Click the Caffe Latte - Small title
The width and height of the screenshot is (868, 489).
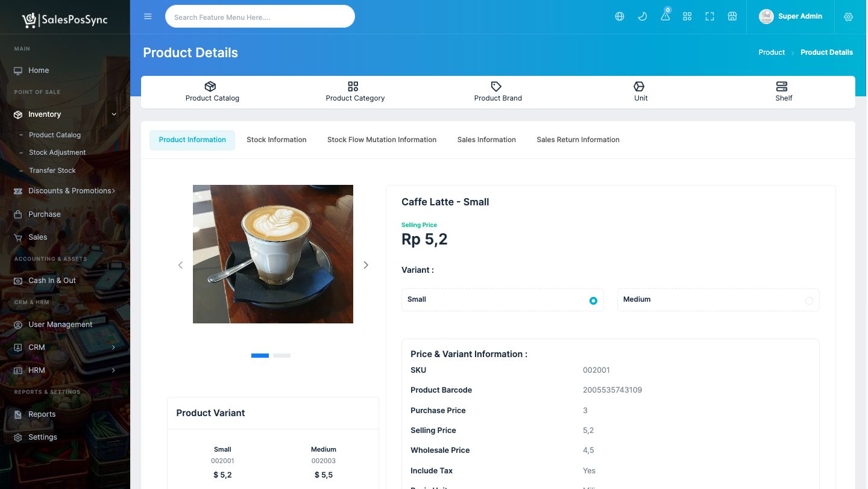coord(445,202)
